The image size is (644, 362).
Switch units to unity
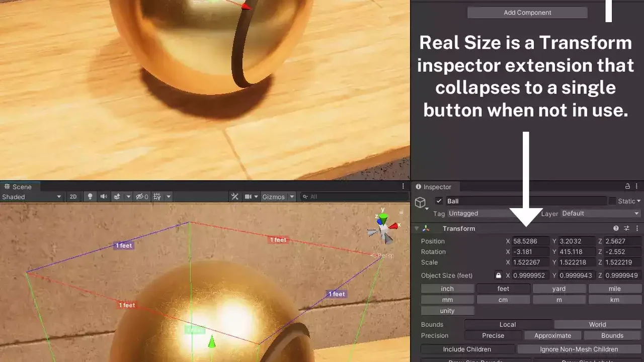pyautogui.click(x=447, y=311)
